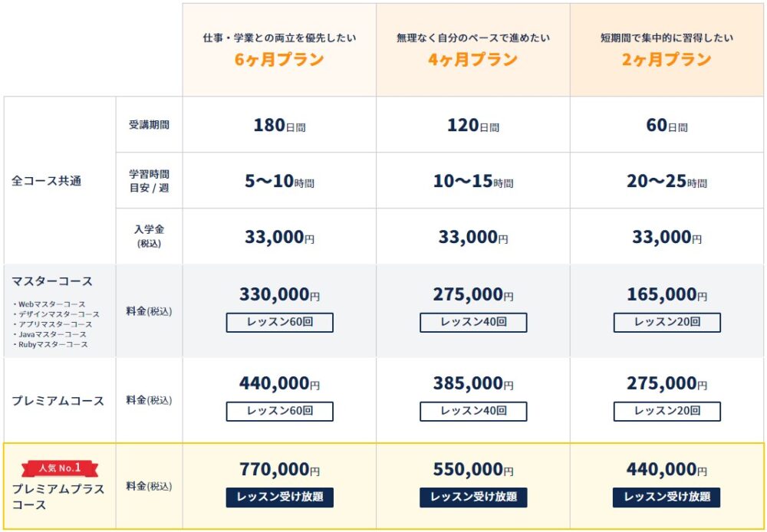Click the Rubyマスターコース list item
The height and width of the screenshot is (532, 767).
[51, 345]
